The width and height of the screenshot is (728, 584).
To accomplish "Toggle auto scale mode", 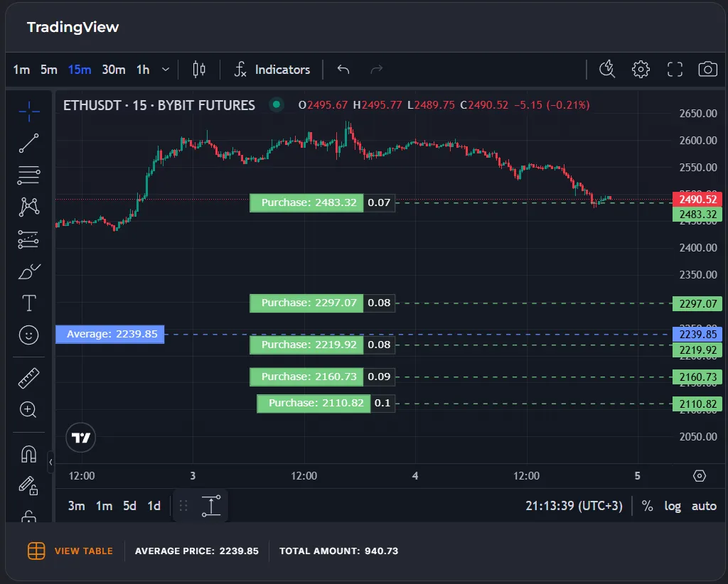I will point(704,506).
